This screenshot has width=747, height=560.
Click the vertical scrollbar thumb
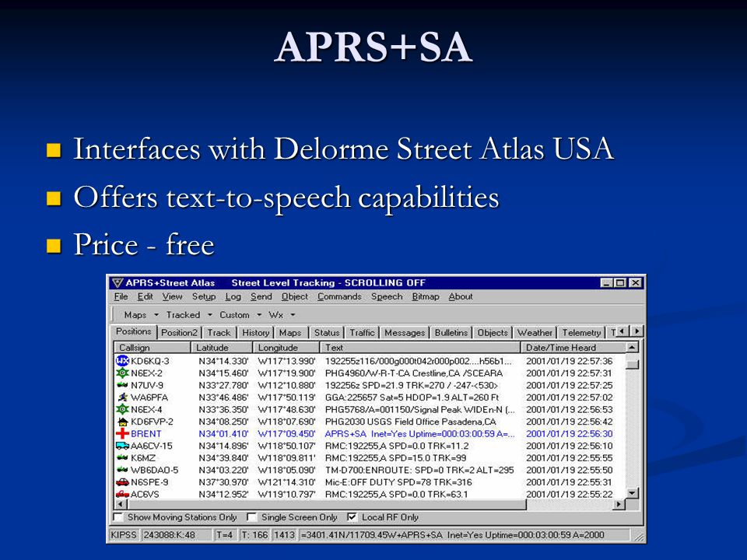(x=632, y=364)
